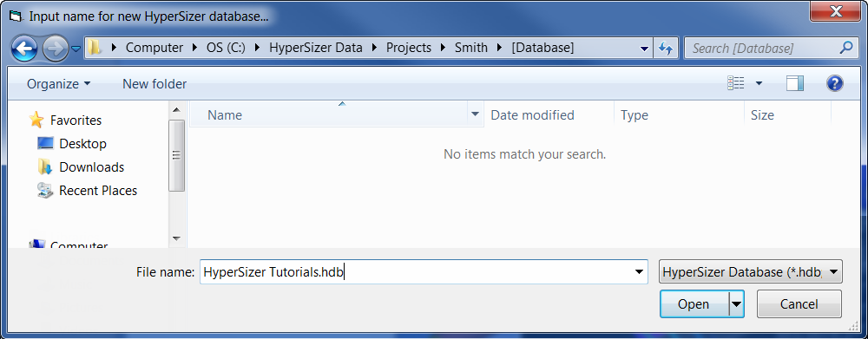
Task: Click the search magnifier icon
Action: pos(845,48)
